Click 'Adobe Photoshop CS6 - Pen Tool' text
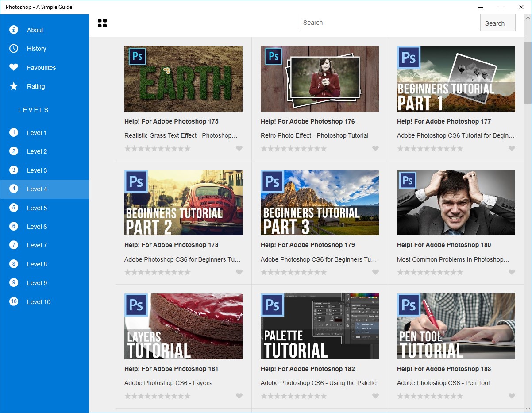Image resolution: width=532 pixels, height=413 pixels. 443,383
